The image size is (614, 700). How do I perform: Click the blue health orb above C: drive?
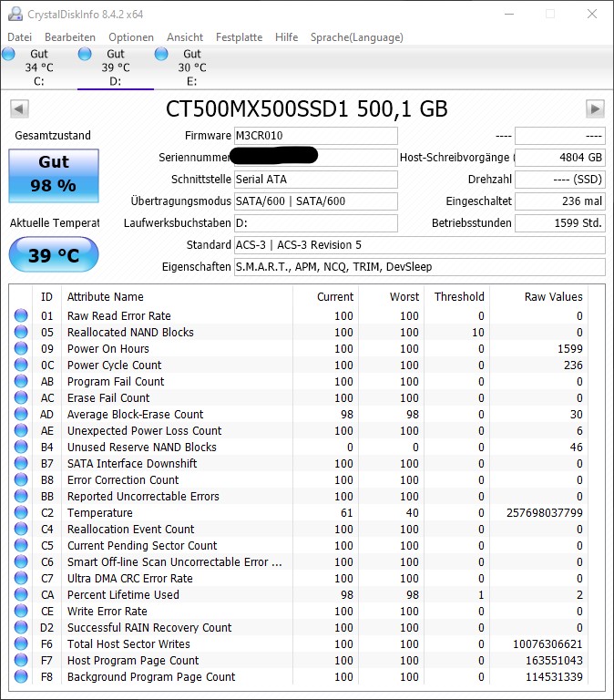pos(8,54)
